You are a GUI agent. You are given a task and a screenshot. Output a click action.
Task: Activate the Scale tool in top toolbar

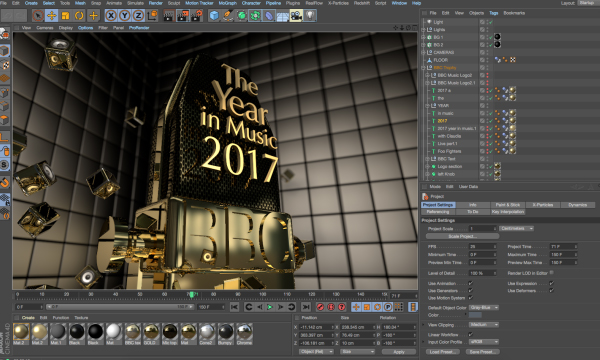pos(65,16)
